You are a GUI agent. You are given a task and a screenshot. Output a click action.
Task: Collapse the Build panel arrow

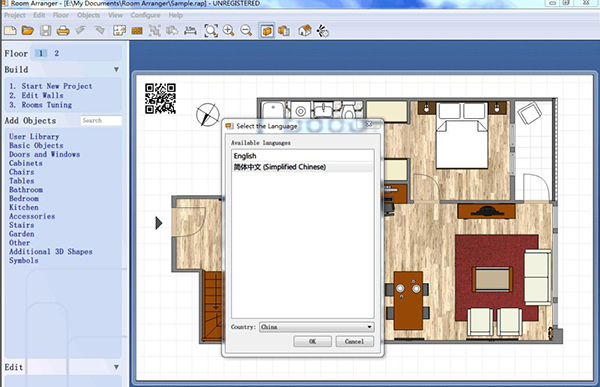[116, 70]
